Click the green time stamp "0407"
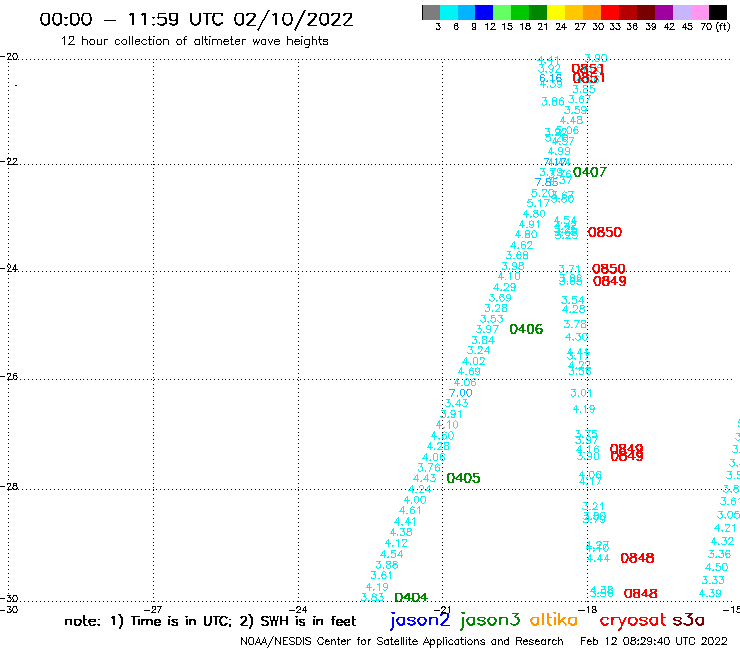 [589, 172]
